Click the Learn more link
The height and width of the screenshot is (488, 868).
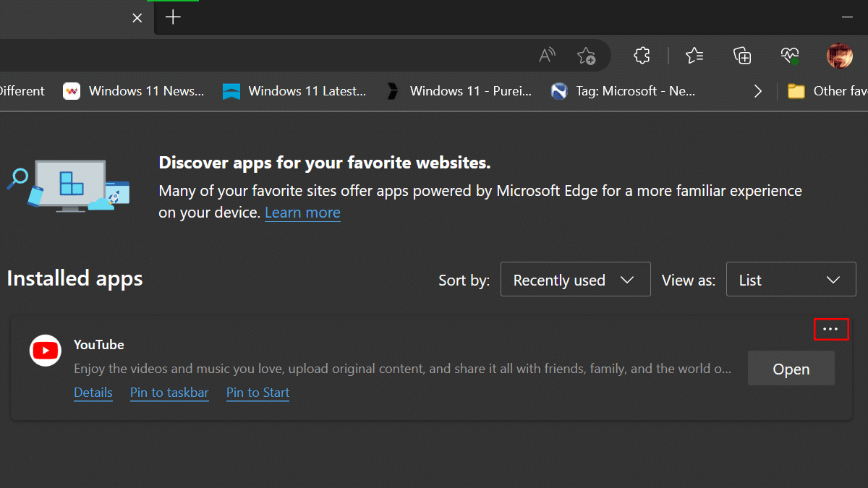point(302,213)
